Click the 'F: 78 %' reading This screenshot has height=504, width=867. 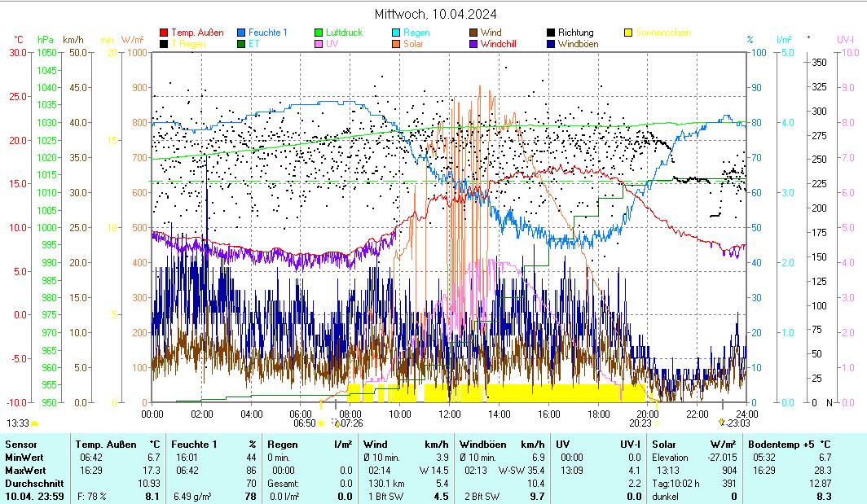[91, 496]
